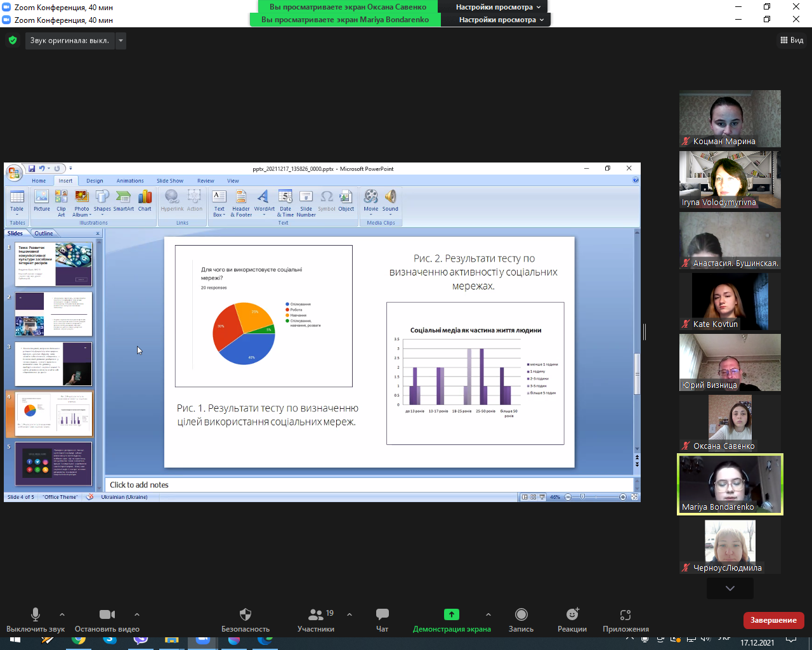Viewport: 812px width, 650px height.
Task: Toggle recording with Запись button
Action: pyautogui.click(x=521, y=620)
